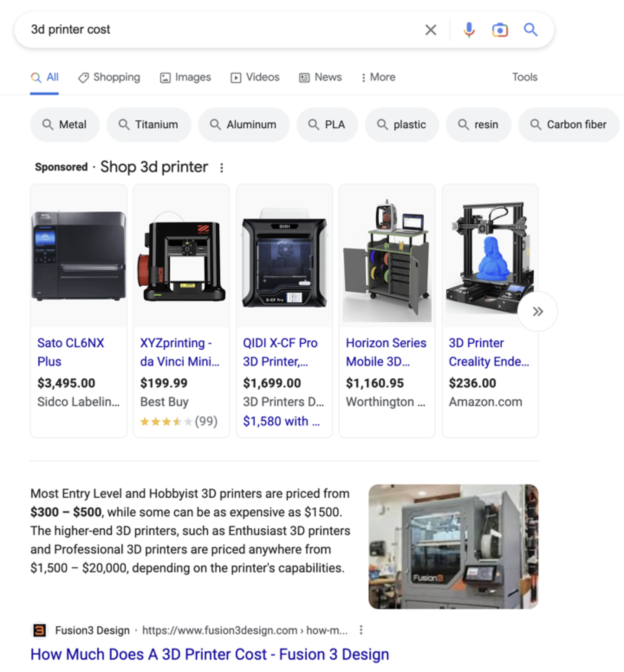Submit search with the magnifying glass icon
This screenshot has width=624, height=672.
[530, 29]
